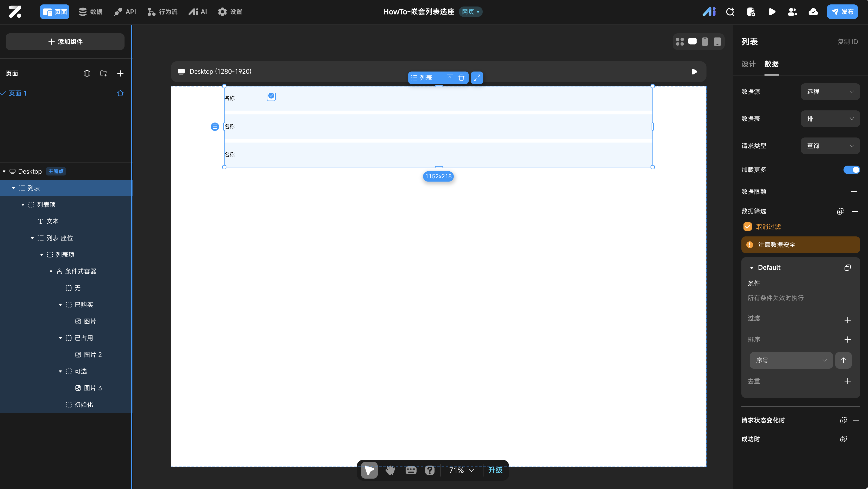Click the help question mark icon

(x=430, y=470)
